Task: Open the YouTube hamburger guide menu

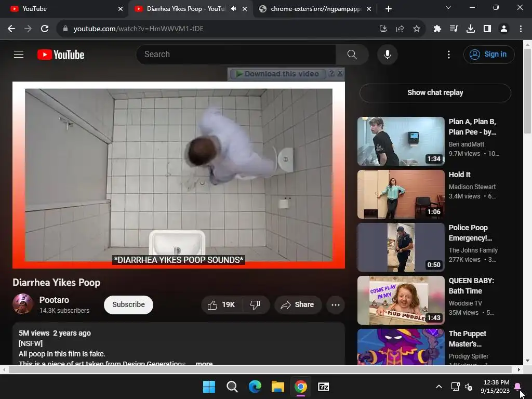Action: pyautogui.click(x=19, y=54)
